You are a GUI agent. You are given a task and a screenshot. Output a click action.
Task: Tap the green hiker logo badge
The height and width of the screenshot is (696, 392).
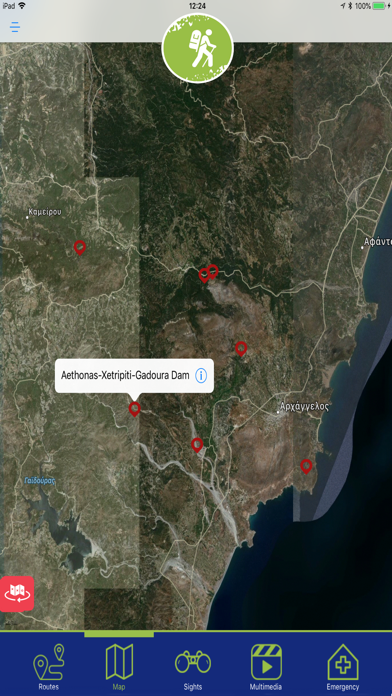point(198,48)
